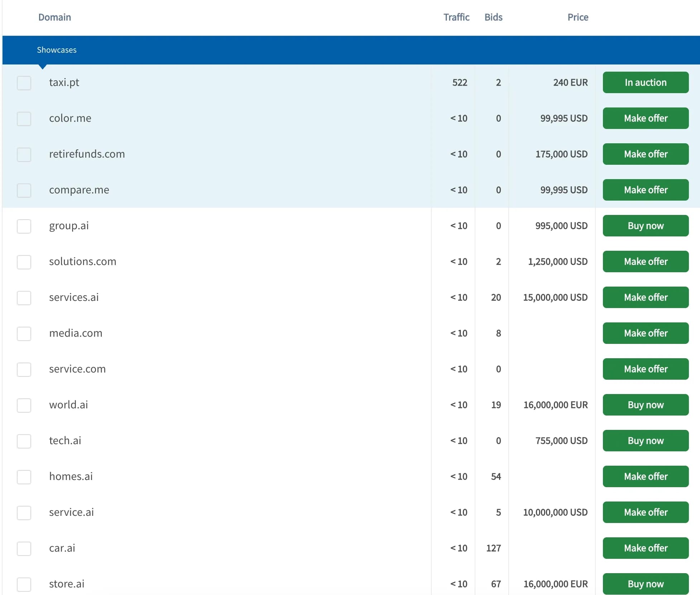Click Buy now next to store.ai
The image size is (700, 595).
tap(646, 584)
